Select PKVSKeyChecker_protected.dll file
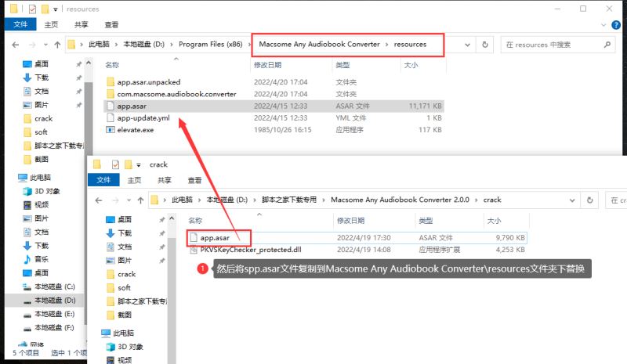The width and height of the screenshot is (627, 364). pyautogui.click(x=250, y=250)
